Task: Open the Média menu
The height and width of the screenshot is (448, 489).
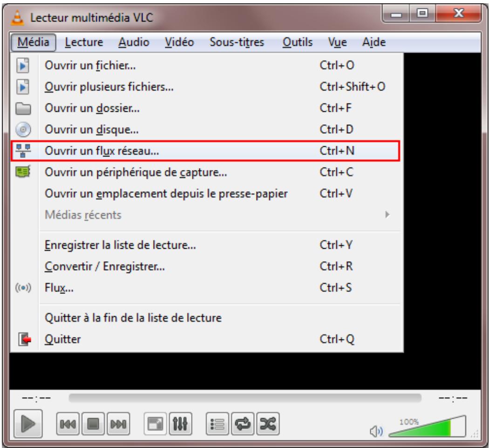Action: point(34,42)
